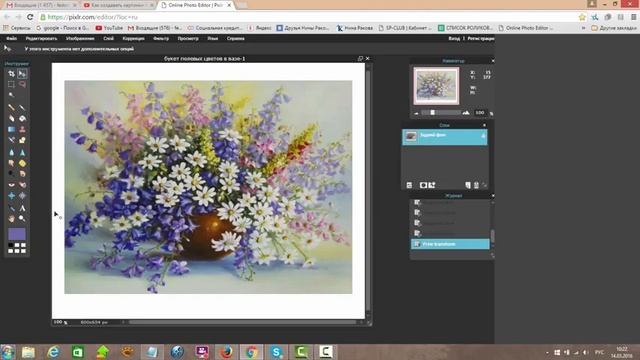Select the Burn tool
The height and width of the screenshot is (360, 640).
[x=22, y=173]
